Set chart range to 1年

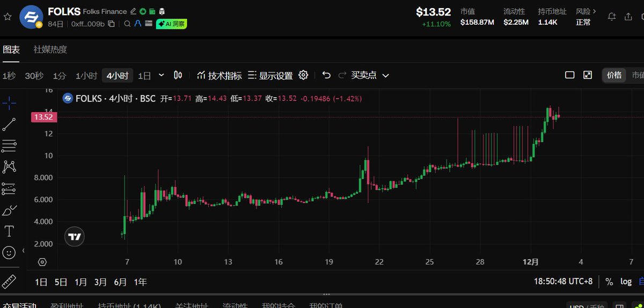pos(140,282)
